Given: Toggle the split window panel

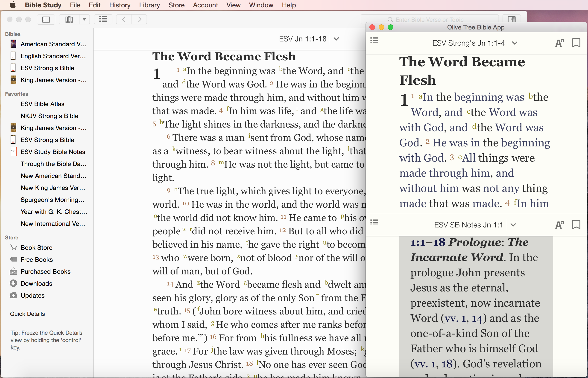Looking at the screenshot, I should [512, 19].
